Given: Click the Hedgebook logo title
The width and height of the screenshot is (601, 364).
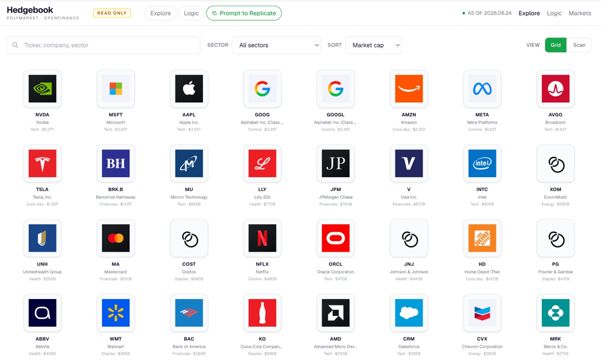Looking at the screenshot, I should click(x=30, y=10).
